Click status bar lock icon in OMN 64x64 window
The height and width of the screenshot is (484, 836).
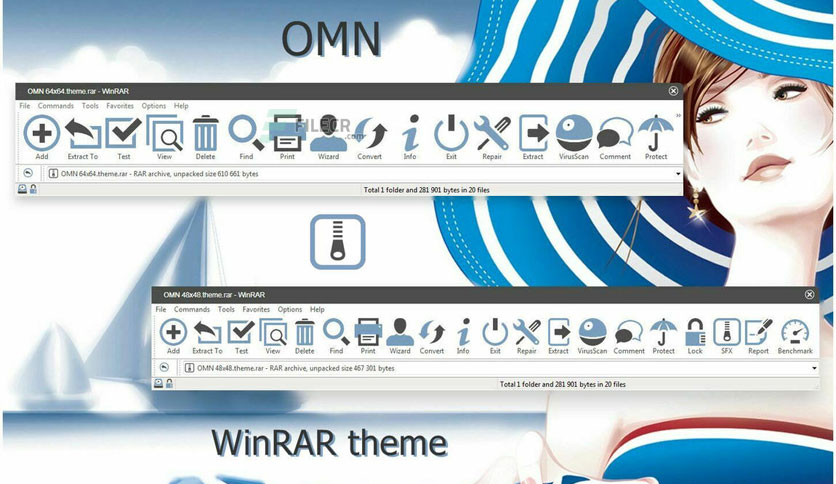pyautogui.click(x=33, y=189)
